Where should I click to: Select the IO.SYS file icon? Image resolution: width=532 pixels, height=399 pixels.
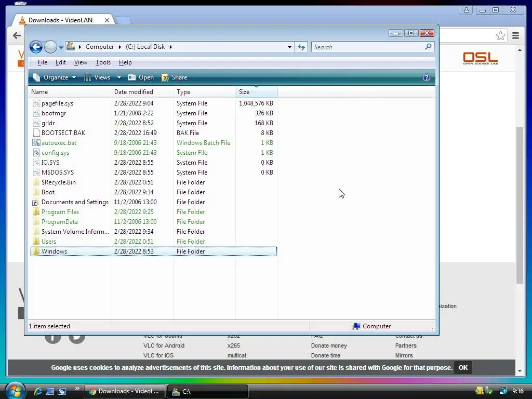[x=36, y=162]
